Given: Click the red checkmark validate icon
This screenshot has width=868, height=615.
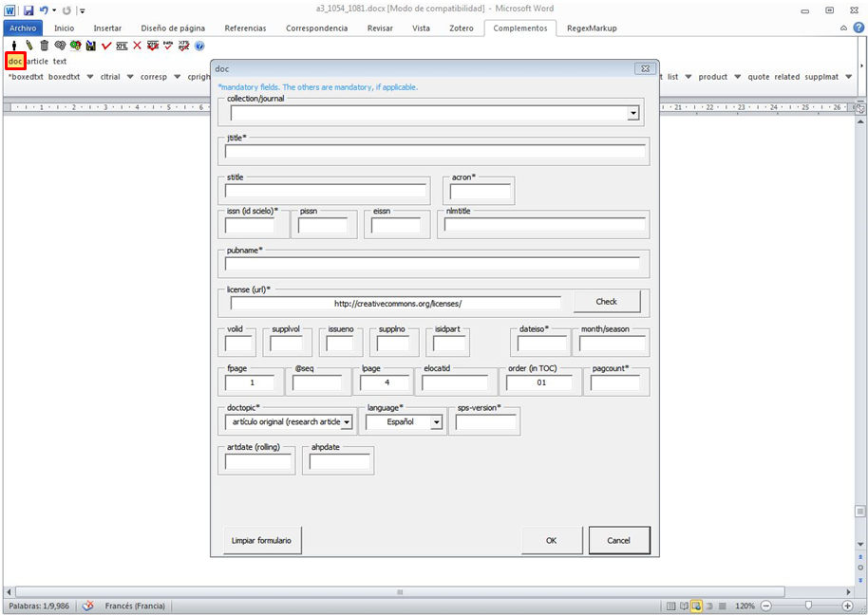Looking at the screenshot, I should click(x=106, y=46).
